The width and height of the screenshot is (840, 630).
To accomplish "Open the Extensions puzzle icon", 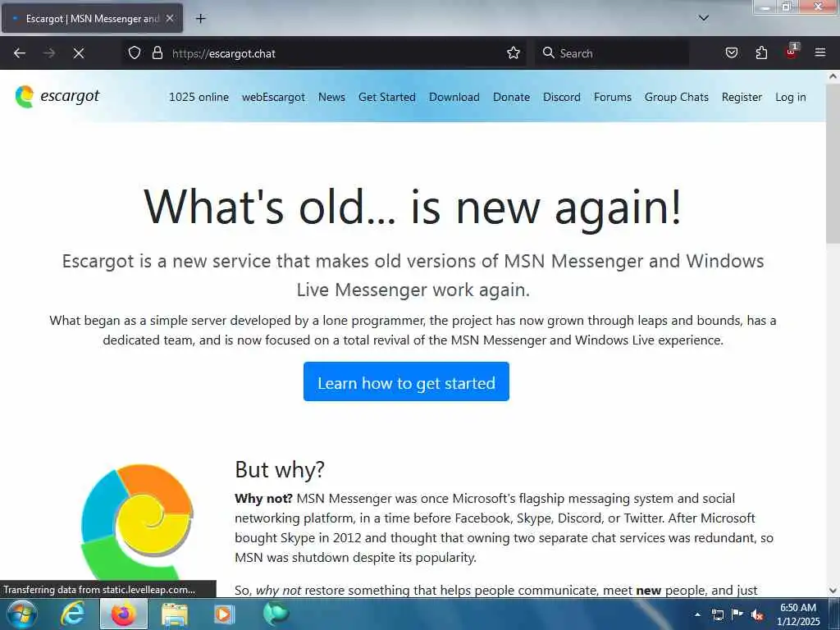I will click(761, 52).
